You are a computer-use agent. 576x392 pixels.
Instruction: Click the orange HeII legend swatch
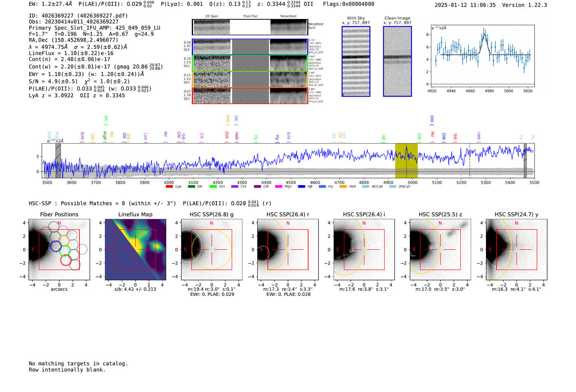[x=343, y=187]
